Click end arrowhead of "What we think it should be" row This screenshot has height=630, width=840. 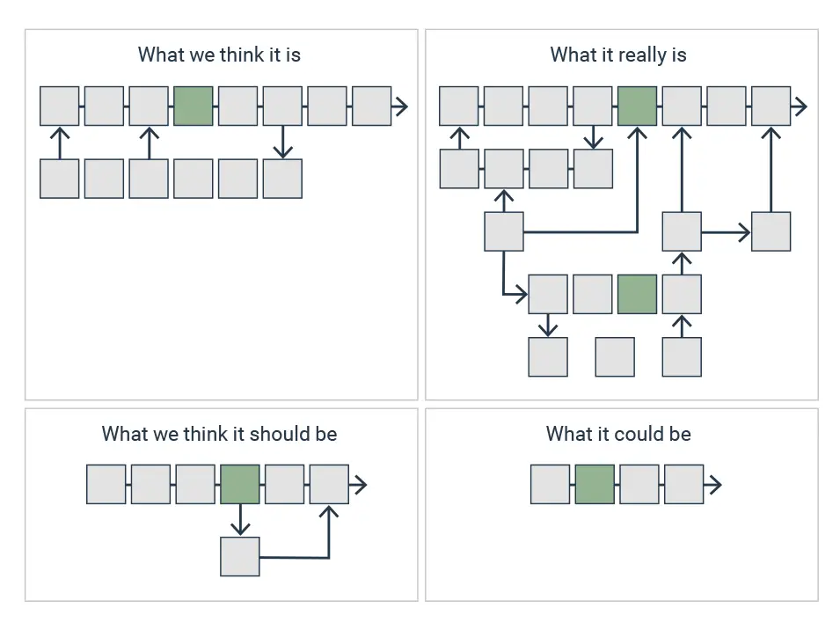click(x=359, y=485)
